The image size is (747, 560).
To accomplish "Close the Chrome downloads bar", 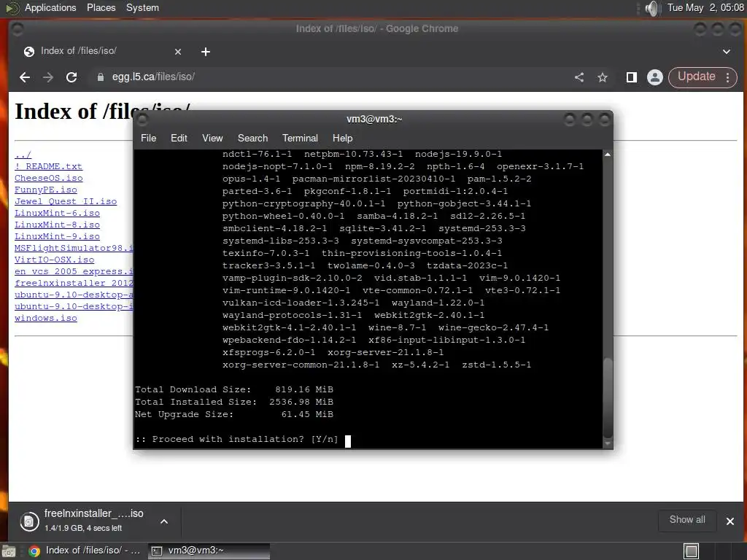I will (729, 521).
